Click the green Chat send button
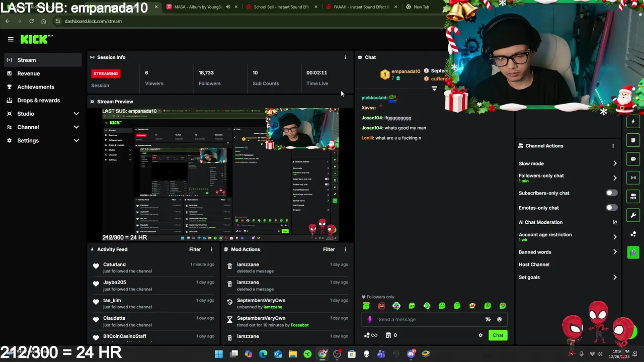 [x=498, y=335]
